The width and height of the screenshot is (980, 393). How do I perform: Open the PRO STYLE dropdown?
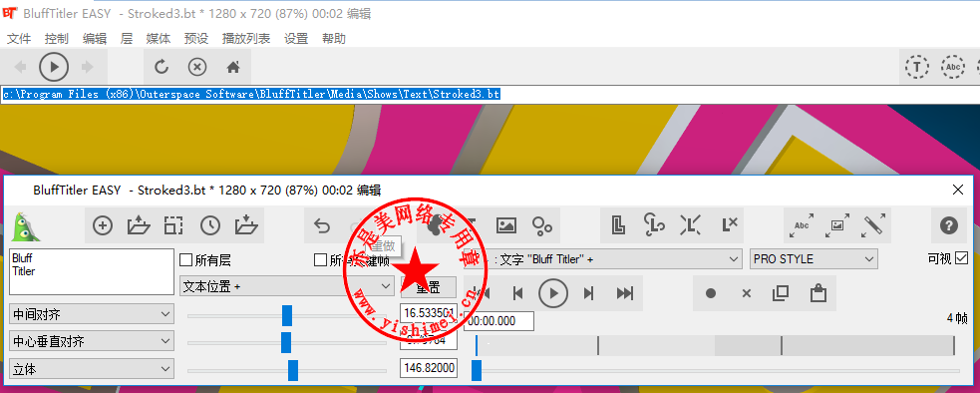pos(814,259)
